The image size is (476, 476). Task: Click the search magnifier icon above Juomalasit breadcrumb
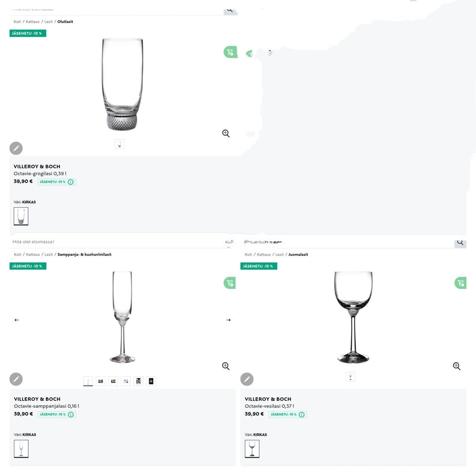click(x=460, y=242)
